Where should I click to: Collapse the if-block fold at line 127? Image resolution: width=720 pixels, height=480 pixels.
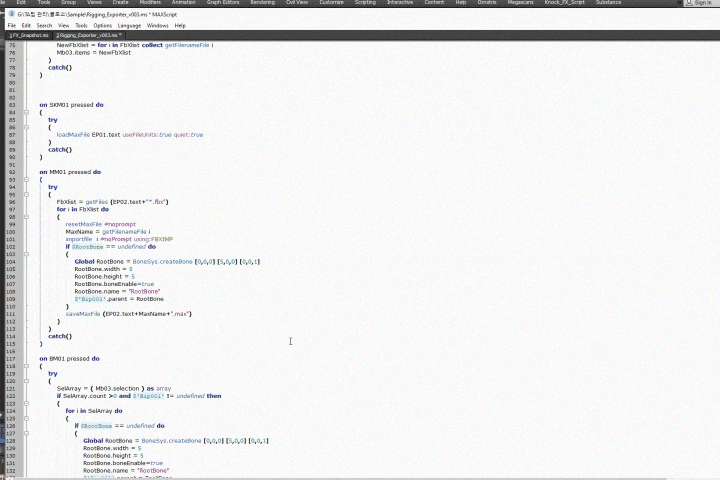click(x=26, y=433)
